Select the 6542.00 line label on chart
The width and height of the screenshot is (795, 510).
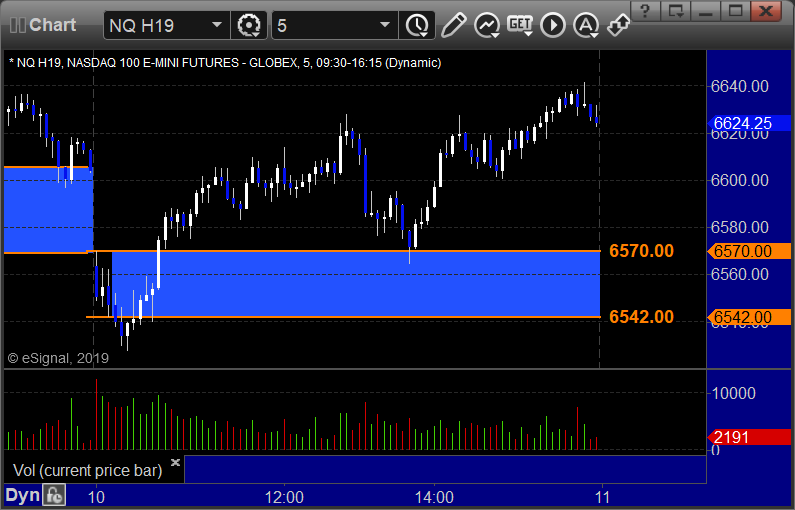click(x=641, y=317)
